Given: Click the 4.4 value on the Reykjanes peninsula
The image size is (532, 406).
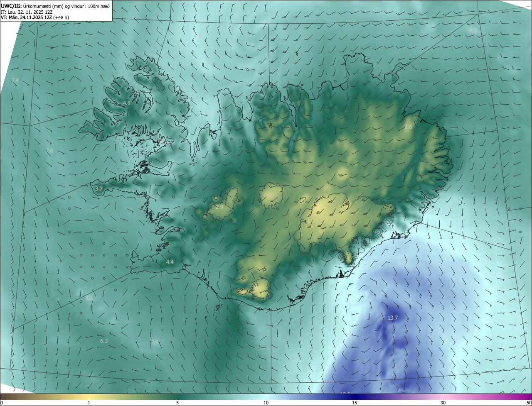Looking at the screenshot, I should pyautogui.click(x=170, y=262).
